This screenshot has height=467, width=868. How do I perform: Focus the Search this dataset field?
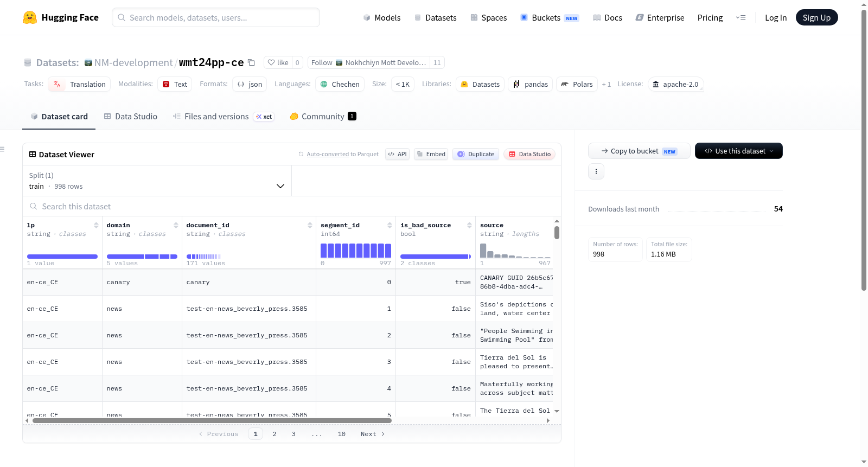pyautogui.click(x=292, y=206)
